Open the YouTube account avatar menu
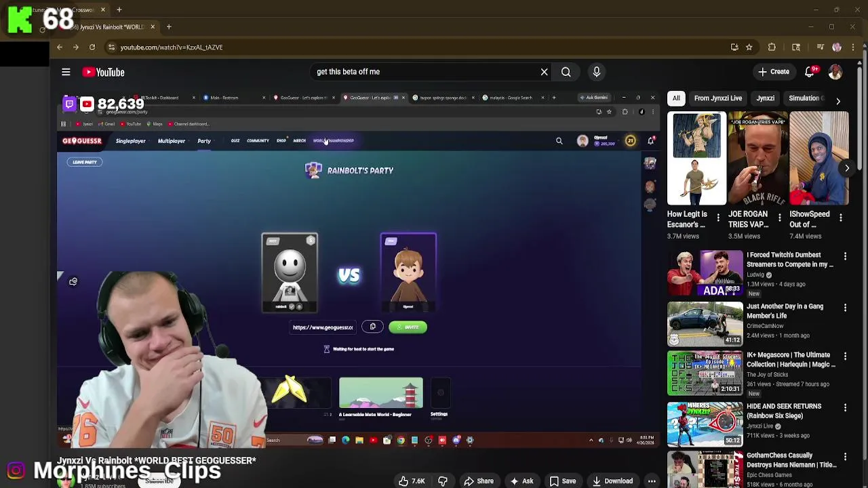Image resolution: width=868 pixels, height=488 pixels. pos(835,72)
